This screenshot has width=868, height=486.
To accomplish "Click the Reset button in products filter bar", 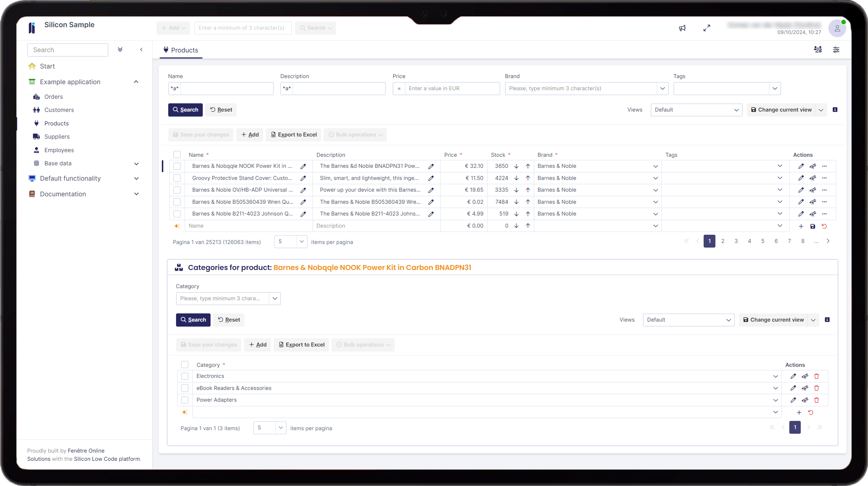I will 221,109.
